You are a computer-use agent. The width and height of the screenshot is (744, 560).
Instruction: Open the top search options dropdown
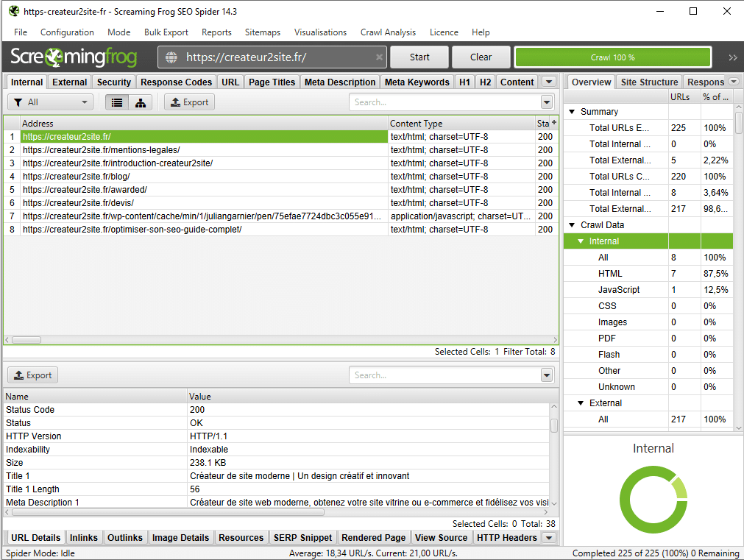click(547, 102)
